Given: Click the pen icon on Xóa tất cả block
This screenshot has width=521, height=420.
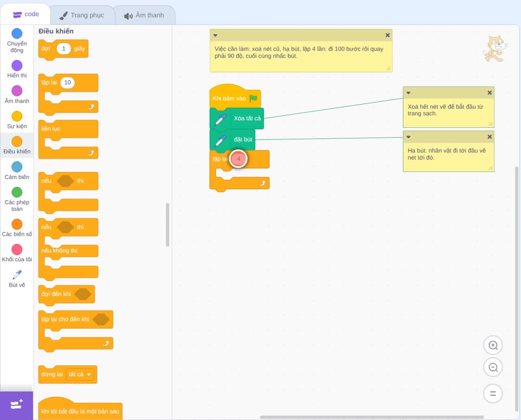Looking at the screenshot, I should pos(220,119).
